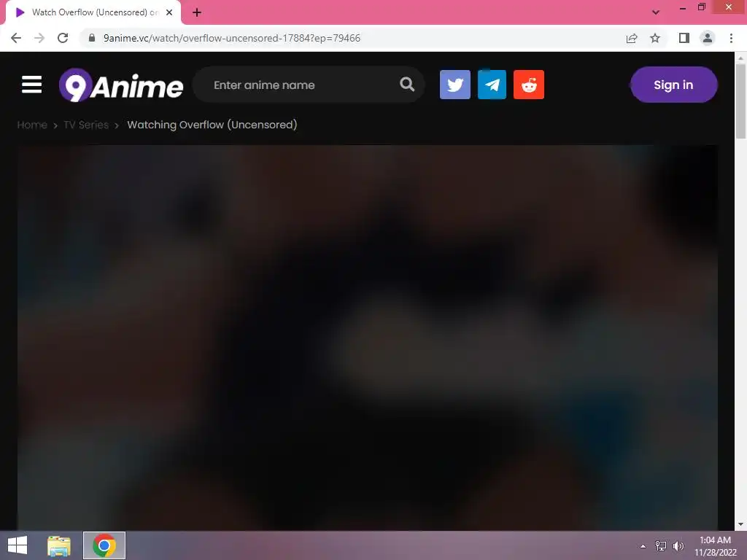The width and height of the screenshot is (747, 560).
Task: Open the taskbar clock and date
Action: pyautogui.click(x=715, y=546)
